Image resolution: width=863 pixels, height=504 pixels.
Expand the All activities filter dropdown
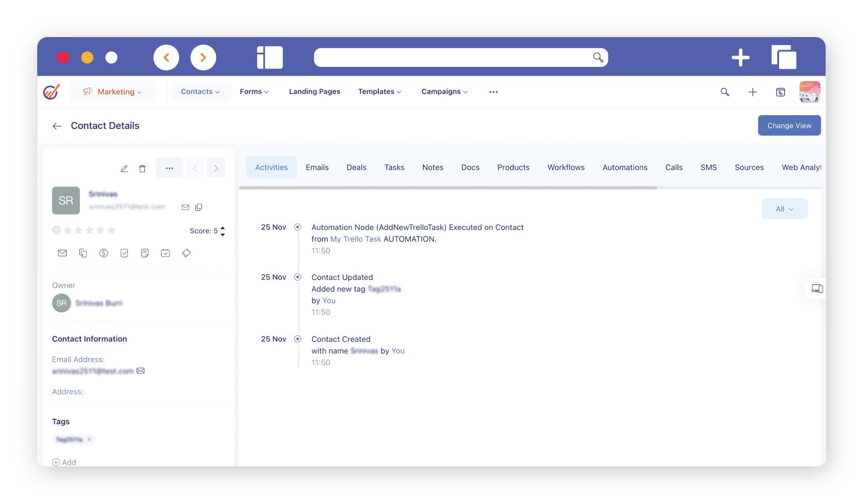[x=784, y=209]
